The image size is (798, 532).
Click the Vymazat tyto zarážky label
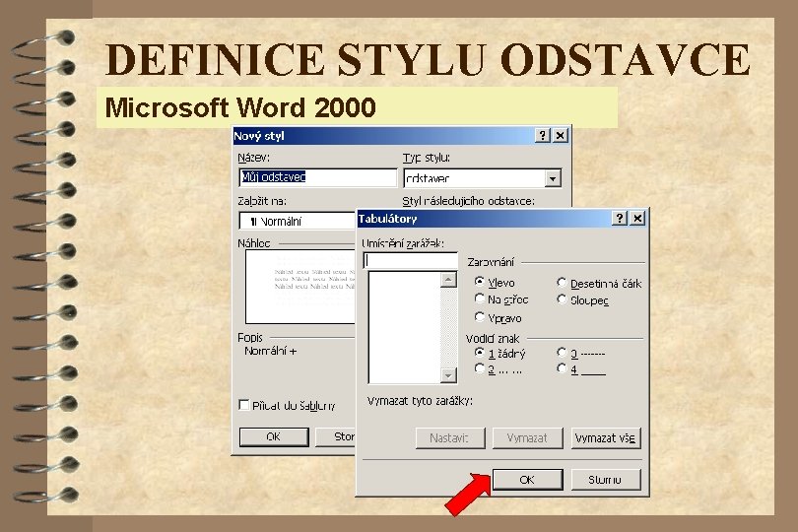[420, 401]
